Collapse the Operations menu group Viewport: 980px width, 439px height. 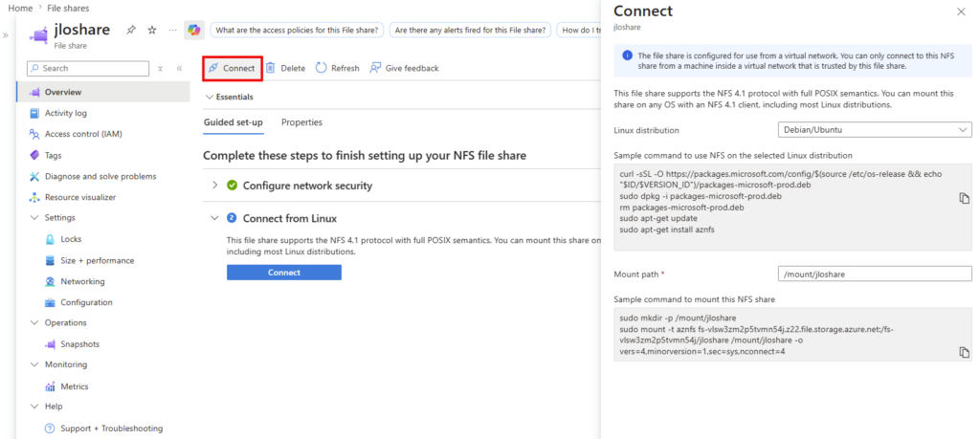click(33, 323)
